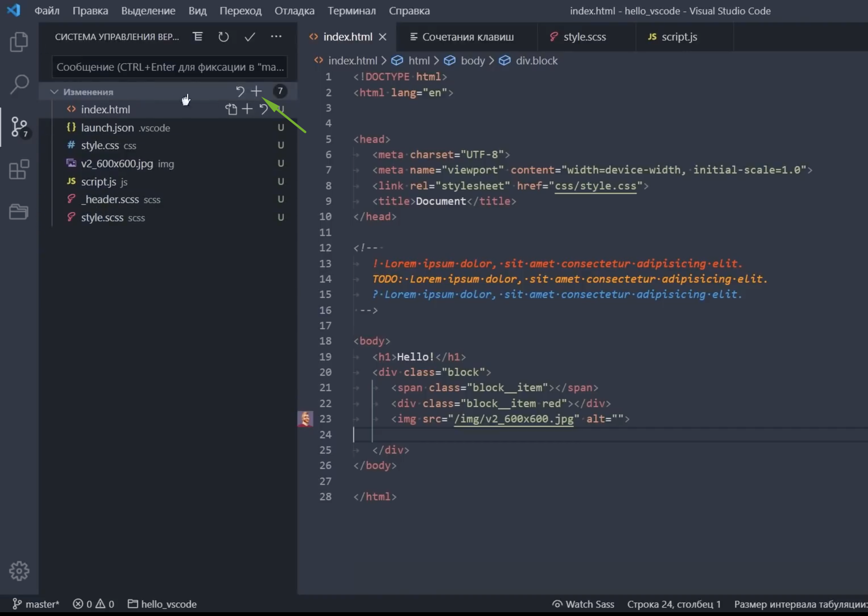Click hello_vscode folder in status bar
Viewport: 868px width, 616px height.
[162, 604]
